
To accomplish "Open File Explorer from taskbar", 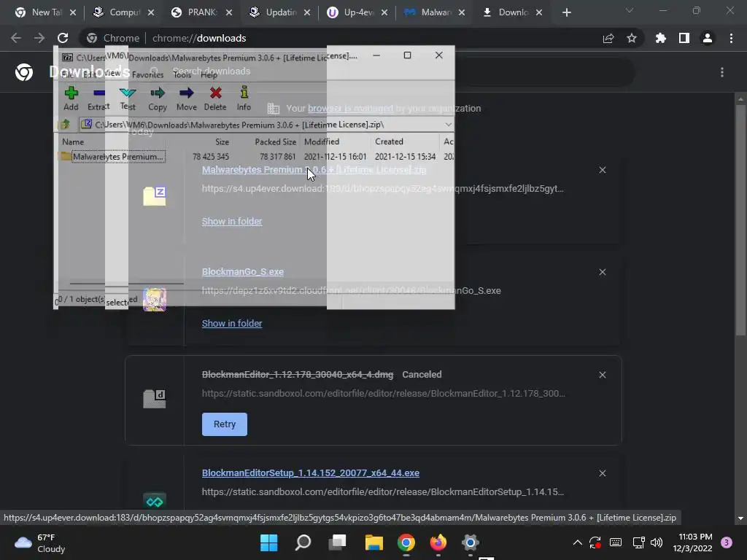I will [374, 542].
